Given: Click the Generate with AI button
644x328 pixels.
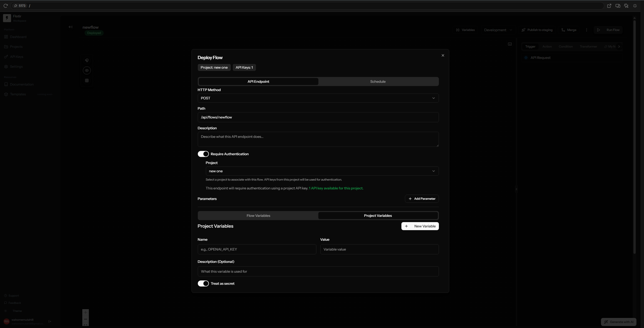Looking at the screenshot, I should [619, 322].
